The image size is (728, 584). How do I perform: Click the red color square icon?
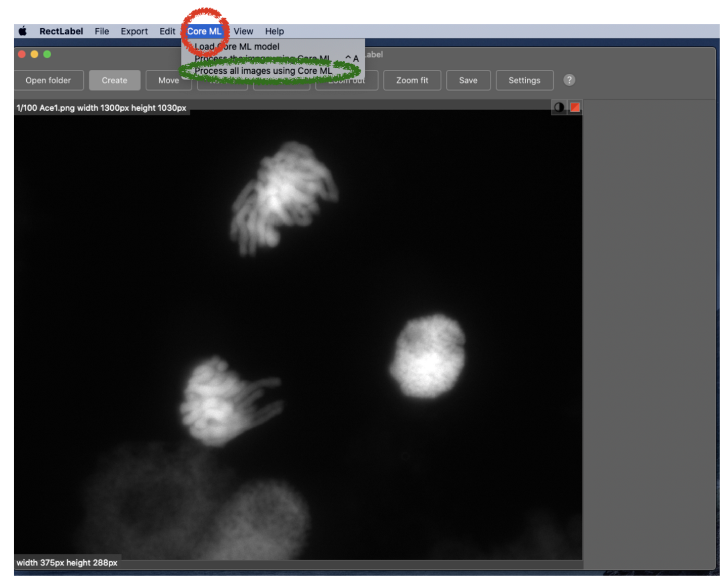click(575, 107)
